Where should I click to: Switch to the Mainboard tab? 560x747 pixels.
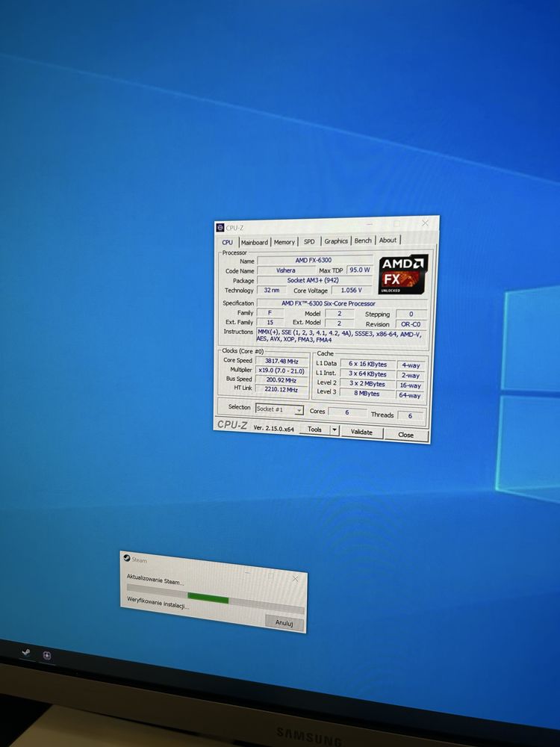pyautogui.click(x=255, y=242)
